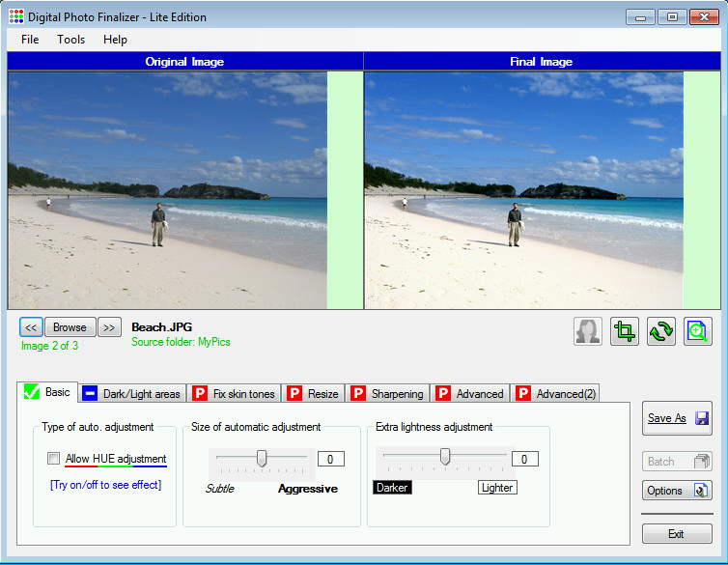
Task: Click the red P icon on Sharpening
Action: 358,394
